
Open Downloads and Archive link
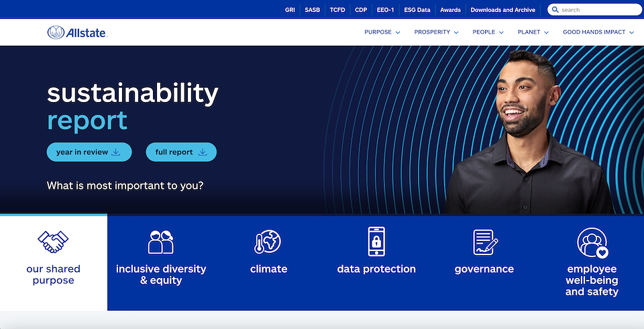click(x=502, y=10)
